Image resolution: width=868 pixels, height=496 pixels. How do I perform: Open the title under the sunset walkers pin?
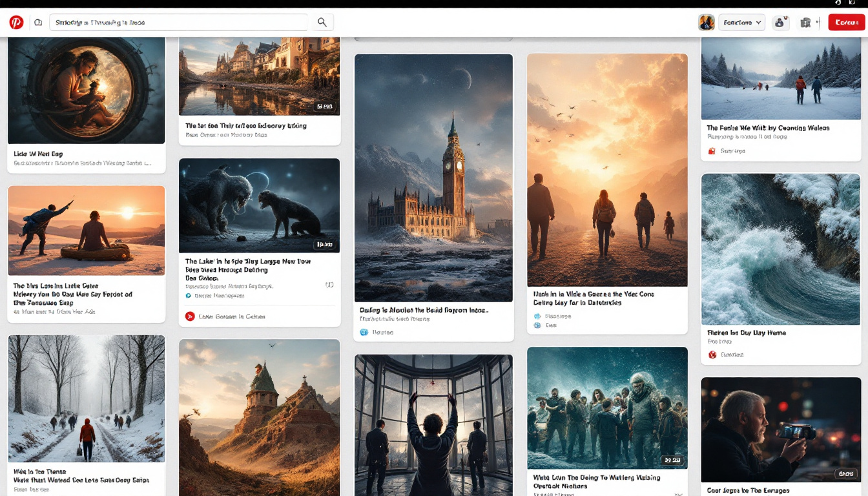tap(594, 298)
